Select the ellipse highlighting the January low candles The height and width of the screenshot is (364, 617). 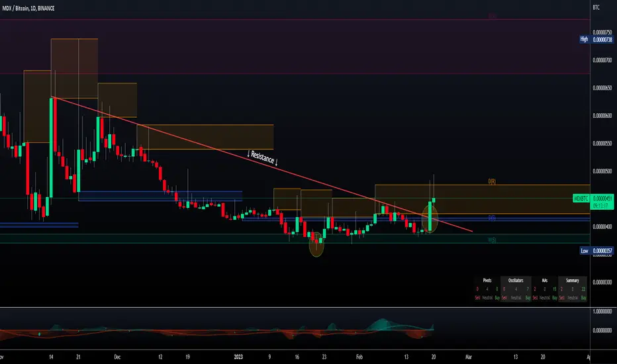[x=316, y=244]
